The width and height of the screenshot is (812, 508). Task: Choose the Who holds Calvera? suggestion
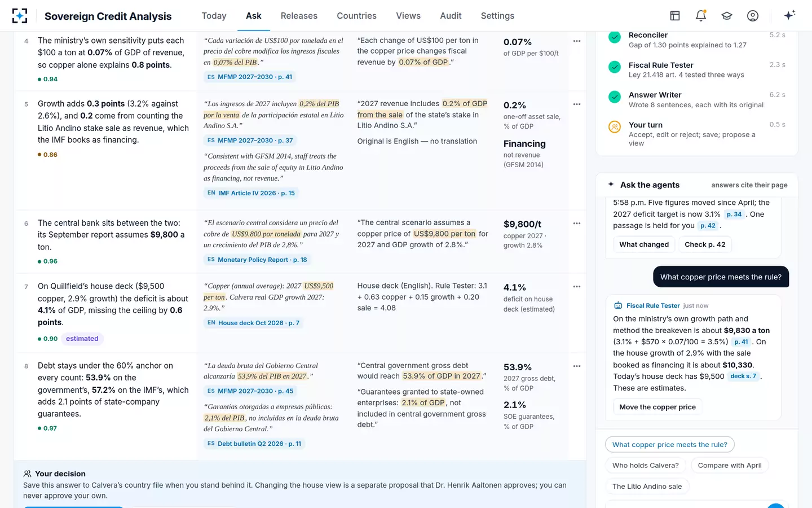click(x=646, y=466)
